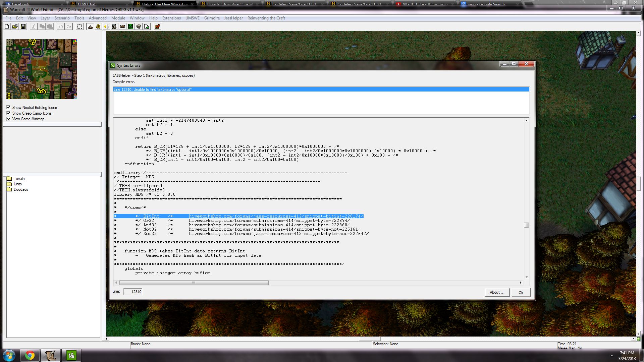Viewport: 644px width, 362px height.
Task: Toggle Show Creep Camp Icons checkbox
Action: pos(8,113)
